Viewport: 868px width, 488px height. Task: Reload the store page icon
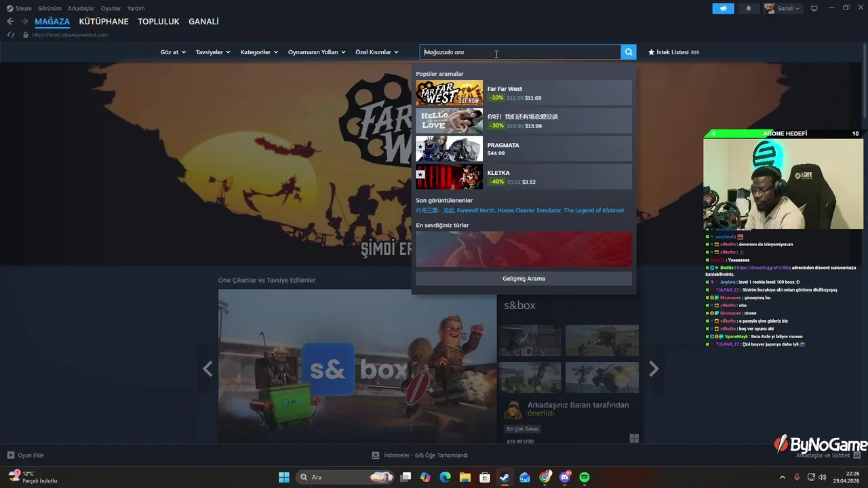click(10, 35)
